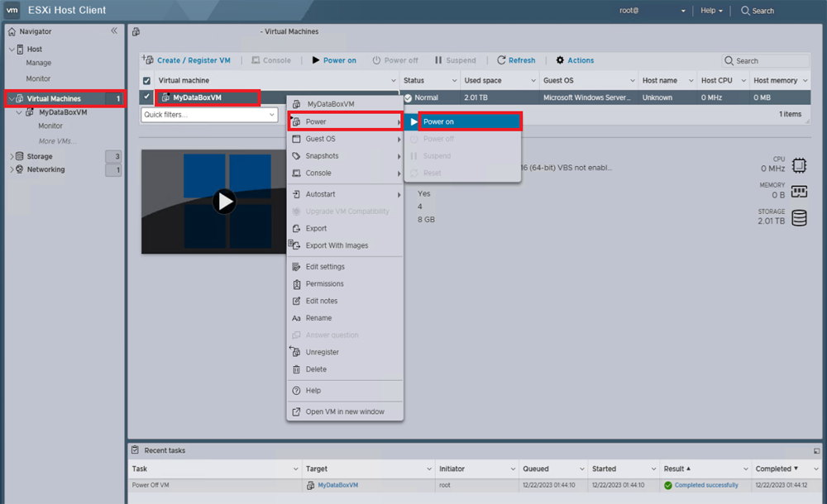The height and width of the screenshot is (504, 827).
Task: Choose Rename from context menu
Action: (345, 318)
